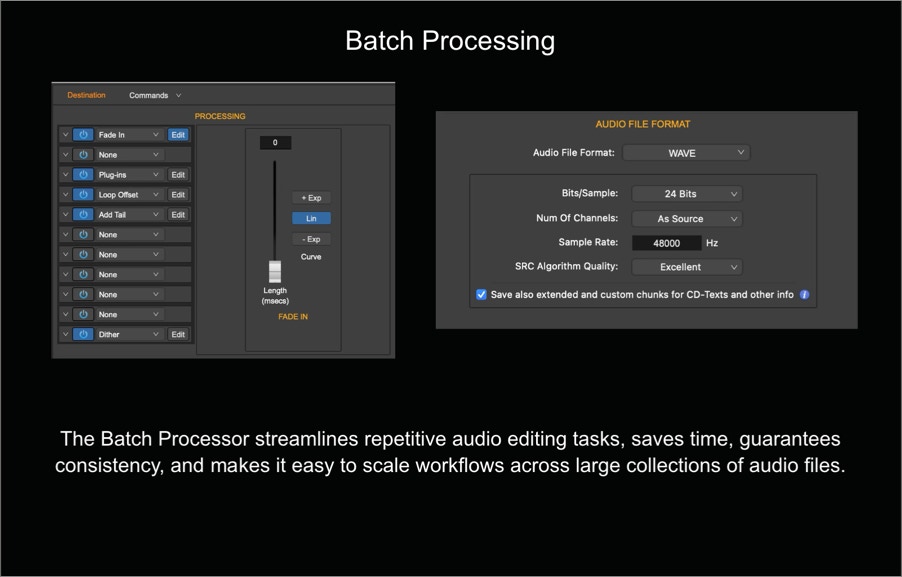Switch to the Destination tab

(86, 96)
